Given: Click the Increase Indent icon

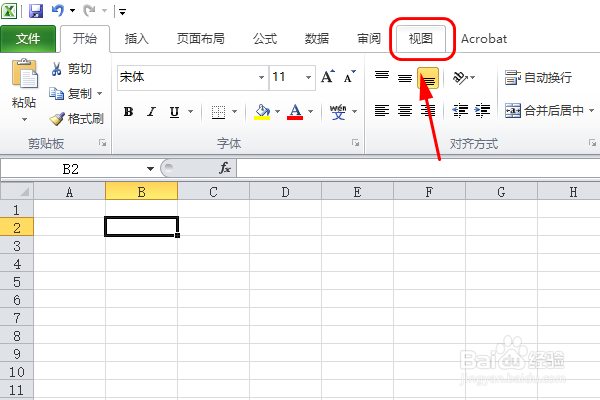Looking at the screenshot, I should click(x=482, y=111).
